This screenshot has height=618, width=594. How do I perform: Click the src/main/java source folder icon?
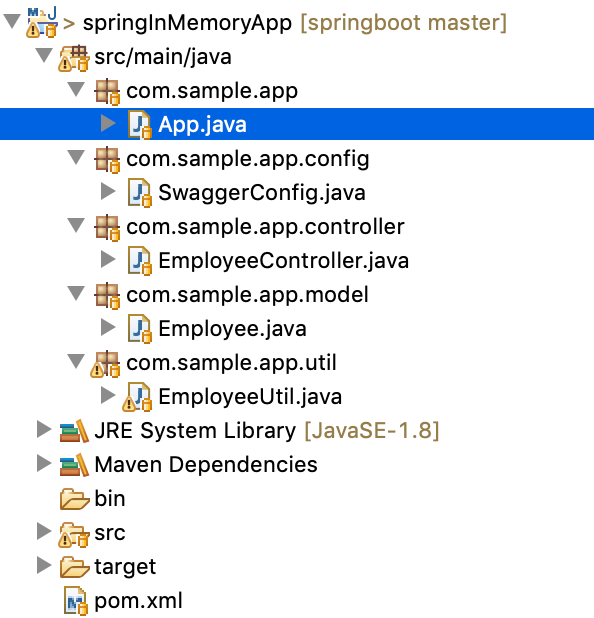tap(74, 58)
